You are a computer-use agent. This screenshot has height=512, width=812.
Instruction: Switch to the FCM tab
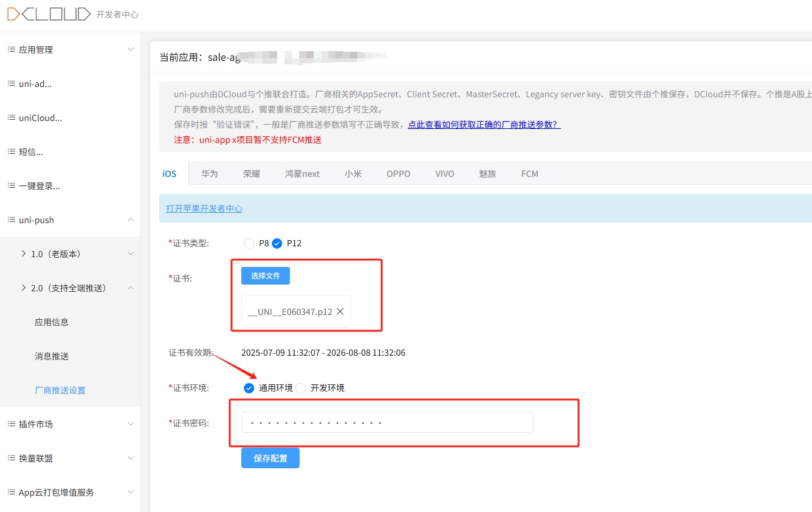(x=529, y=173)
